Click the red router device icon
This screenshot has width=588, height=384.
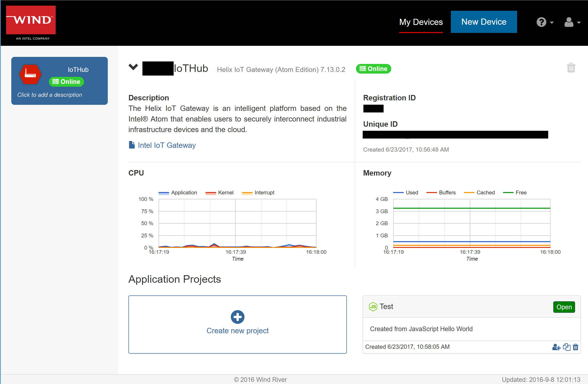[30, 74]
